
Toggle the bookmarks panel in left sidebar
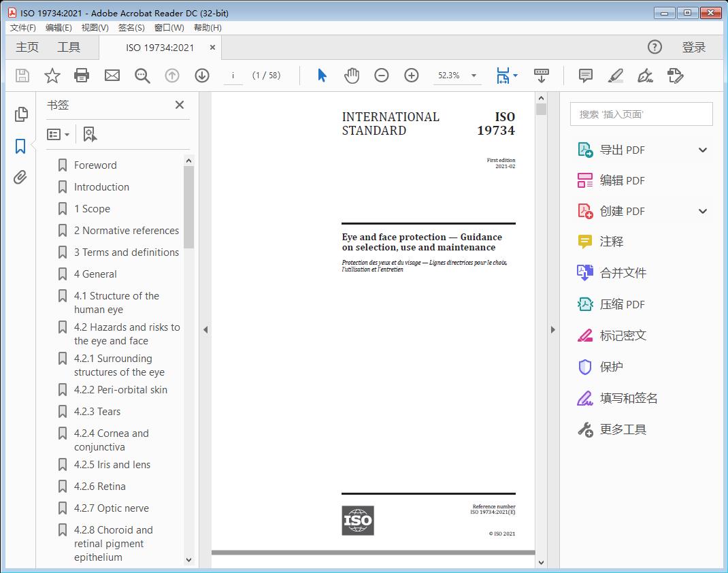coord(20,146)
